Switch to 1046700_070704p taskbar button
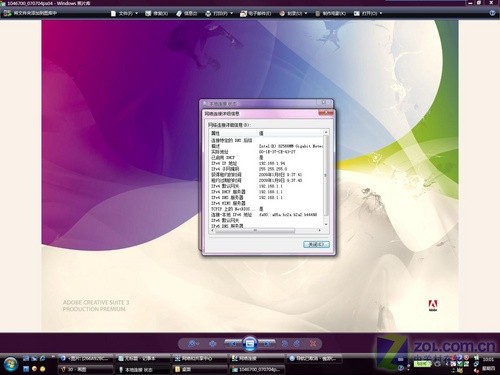This screenshot has width=500, height=375. [256, 369]
